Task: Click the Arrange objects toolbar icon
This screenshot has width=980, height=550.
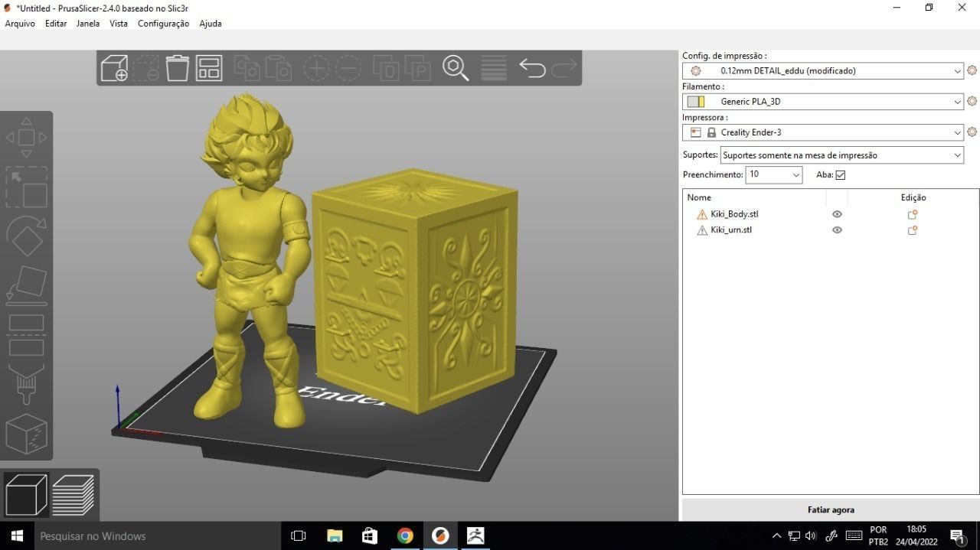Action: (x=209, y=68)
